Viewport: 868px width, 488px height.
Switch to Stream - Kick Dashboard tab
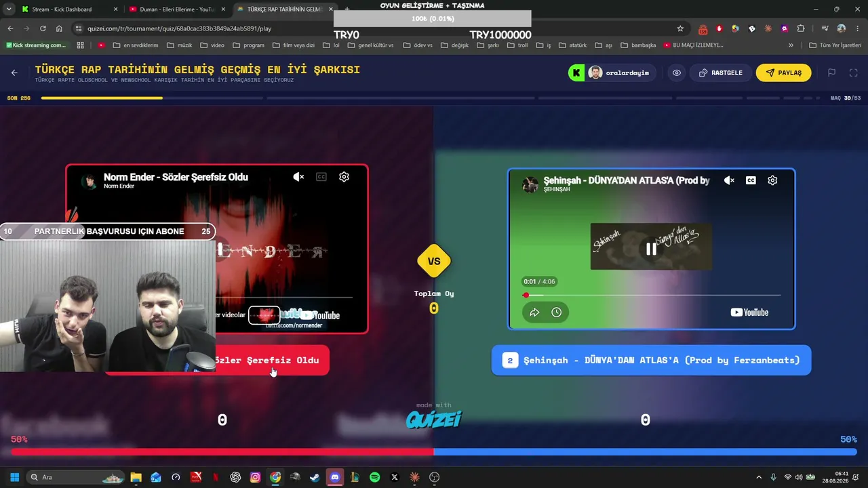69,9
